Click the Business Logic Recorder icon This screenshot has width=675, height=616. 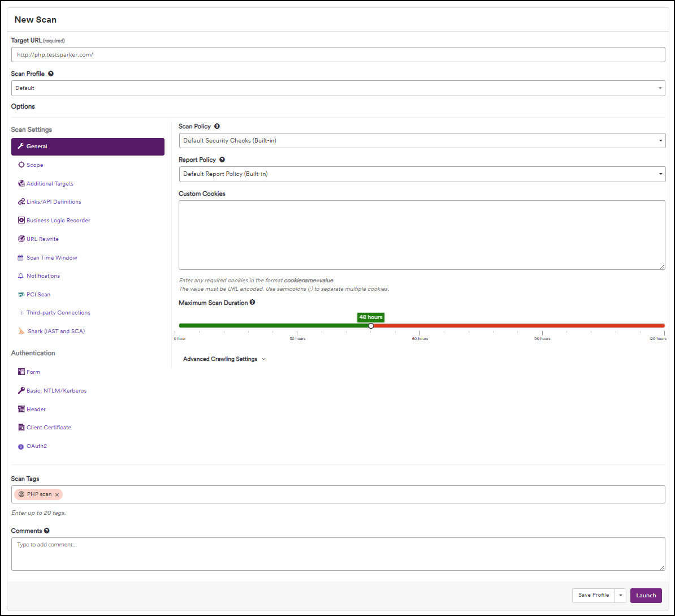coord(21,221)
